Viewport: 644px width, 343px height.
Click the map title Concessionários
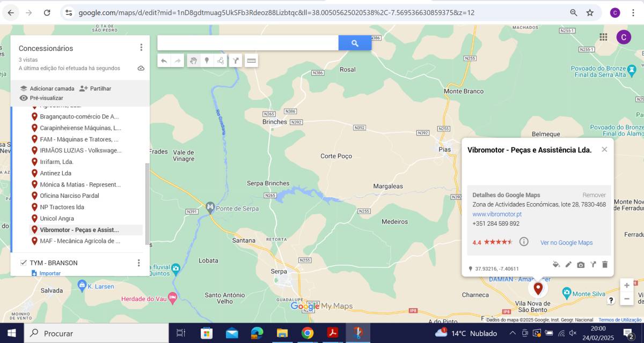point(46,48)
